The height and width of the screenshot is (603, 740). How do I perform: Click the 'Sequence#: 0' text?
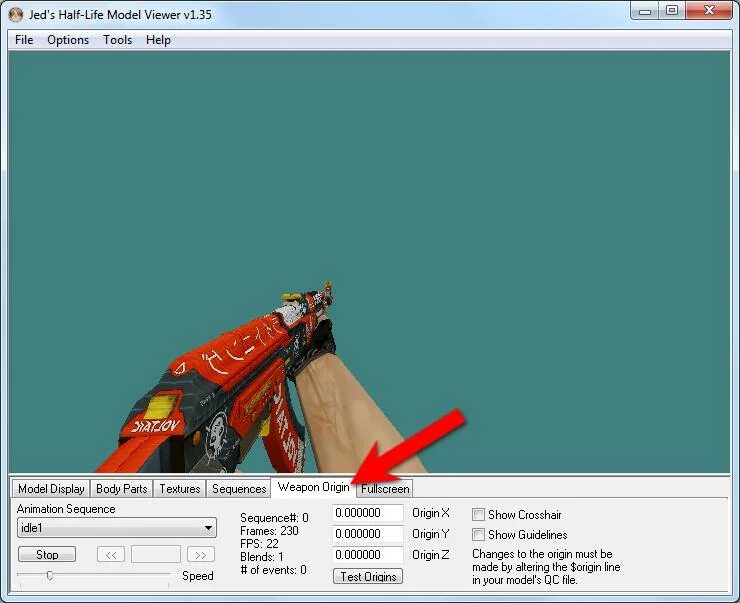pyautogui.click(x=274, y=518)
